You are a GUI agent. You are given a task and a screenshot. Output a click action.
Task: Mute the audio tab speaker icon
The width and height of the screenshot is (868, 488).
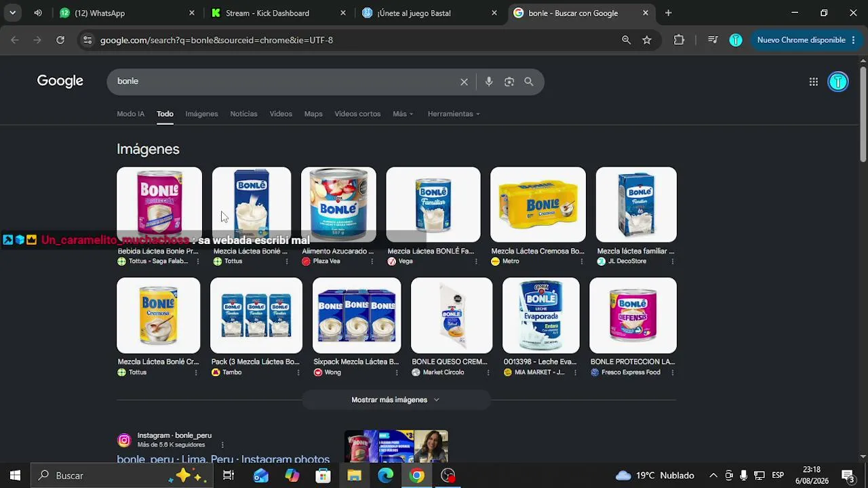tap(38, 13)
